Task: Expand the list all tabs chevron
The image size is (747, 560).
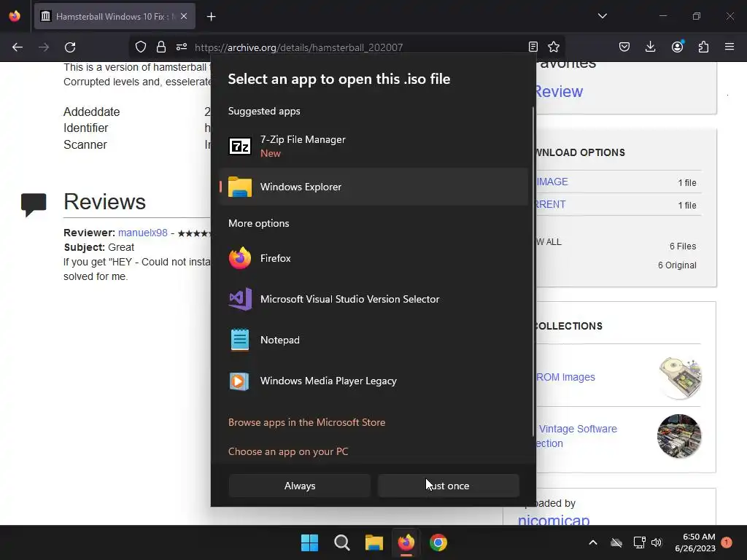Action: coord(602,16)
